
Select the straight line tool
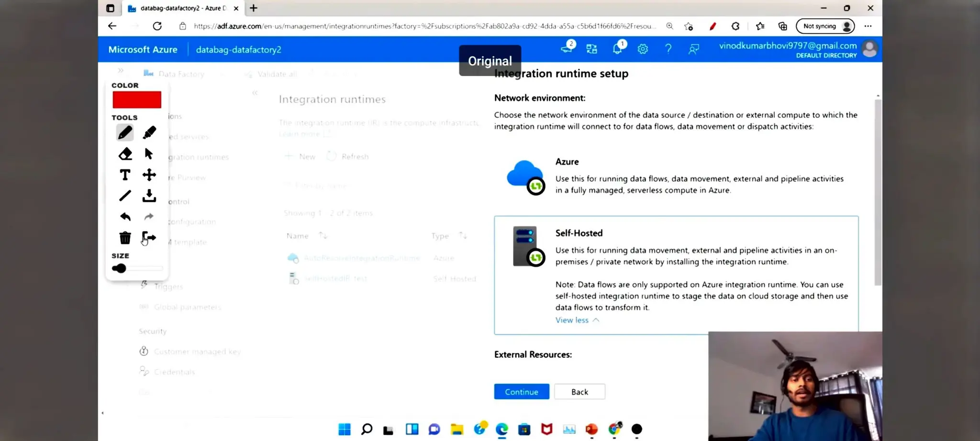[125, 196]
